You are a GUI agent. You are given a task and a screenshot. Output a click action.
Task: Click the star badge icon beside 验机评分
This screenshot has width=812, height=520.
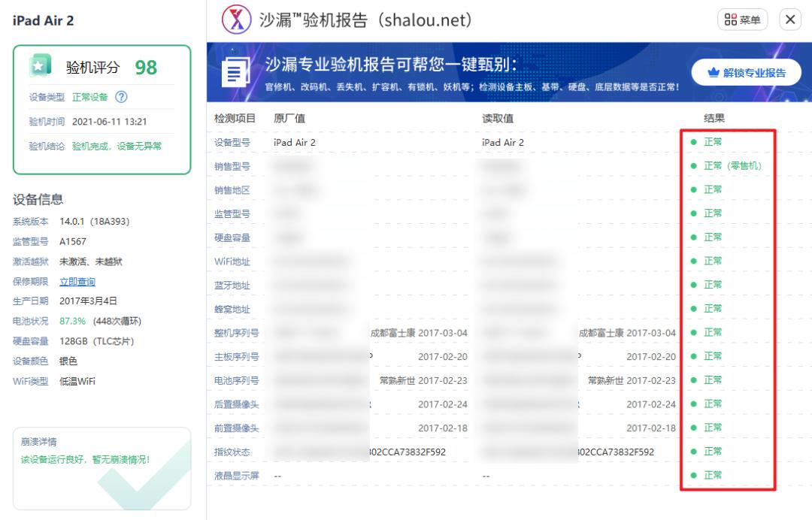pos(38,67)
